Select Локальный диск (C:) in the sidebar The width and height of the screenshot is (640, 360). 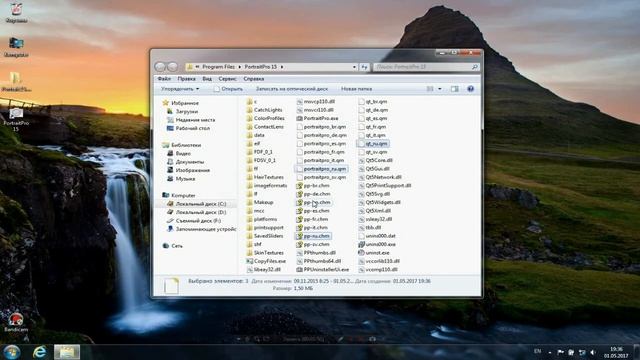196,204
